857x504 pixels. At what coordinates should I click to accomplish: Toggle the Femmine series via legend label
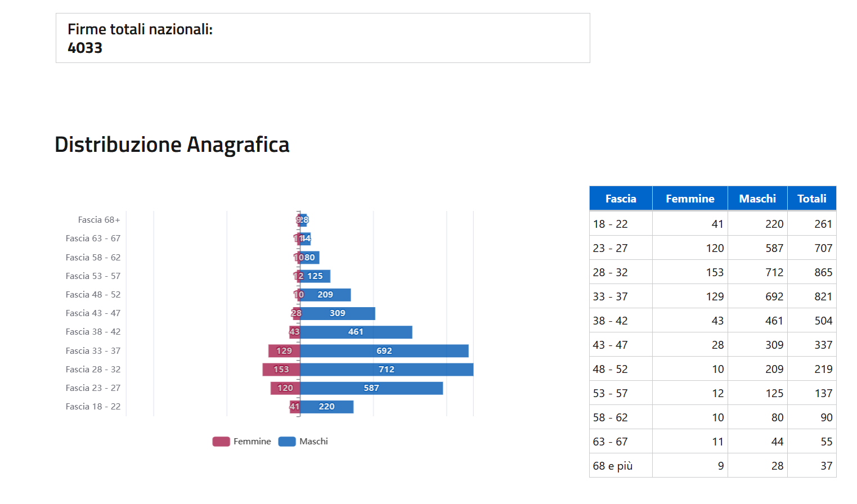[x=252, y=442]
